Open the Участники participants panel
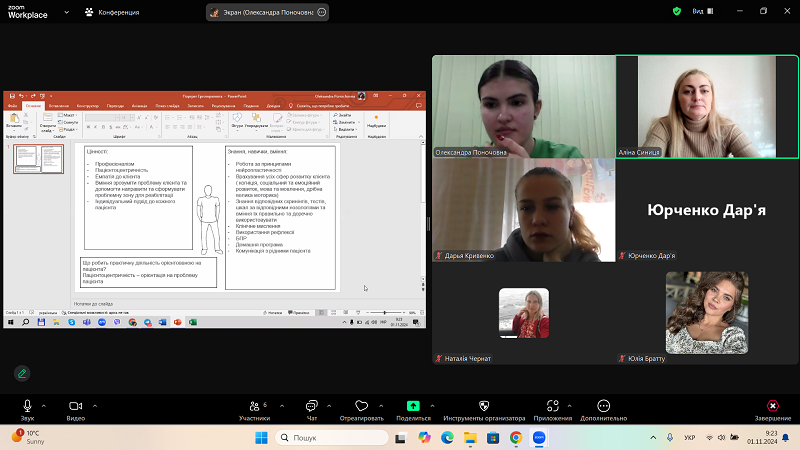800x450 pixels. (x=255, y=410)
